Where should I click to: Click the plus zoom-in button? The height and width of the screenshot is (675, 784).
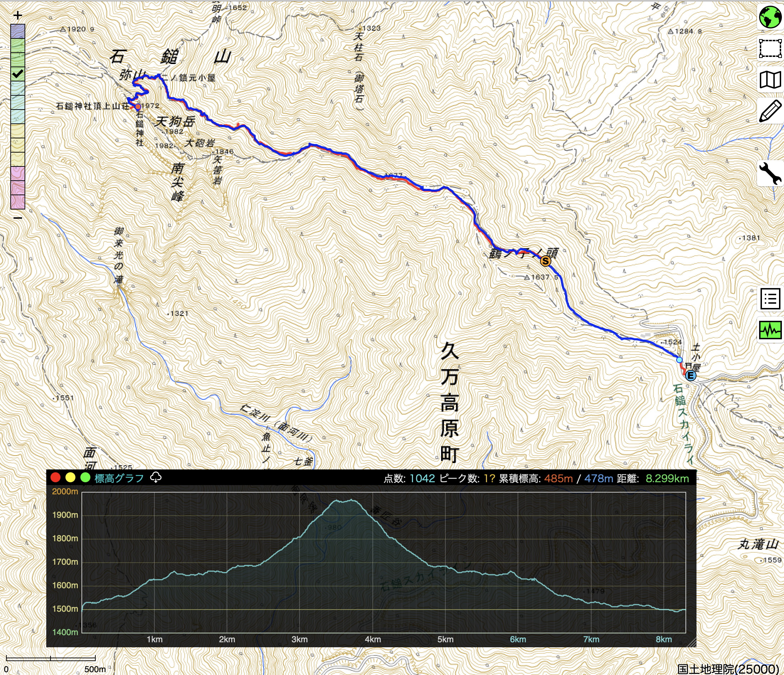coord(17,16)
